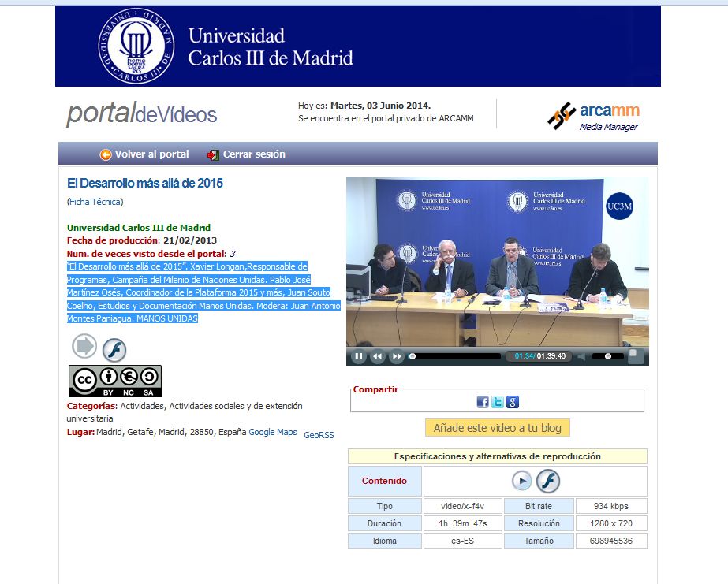Click the Flash icon below the description
The image size is (728, 584).
[x=114, y=350]
